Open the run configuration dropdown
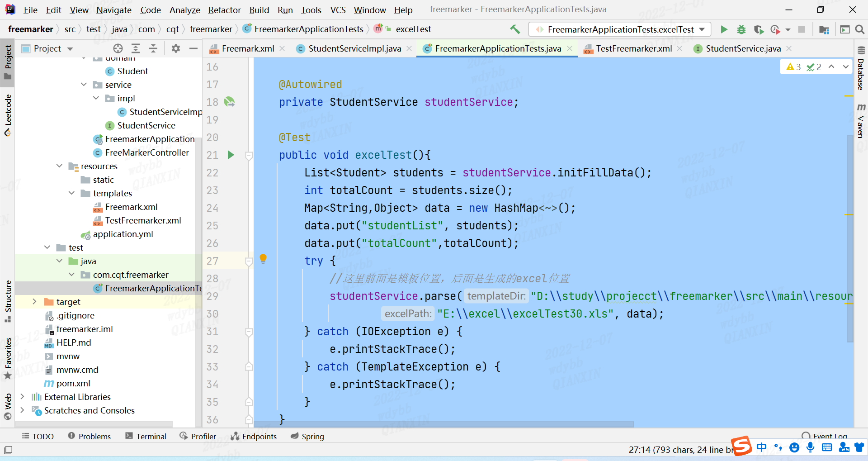Viewport: 868px width, 461px height. tap(619, 29)
